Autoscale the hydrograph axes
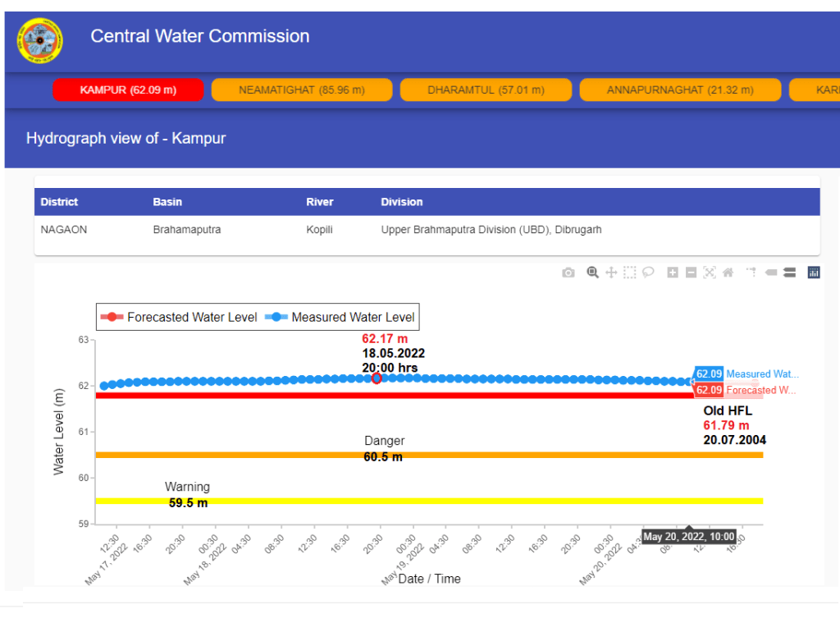 tap(710, 273)
